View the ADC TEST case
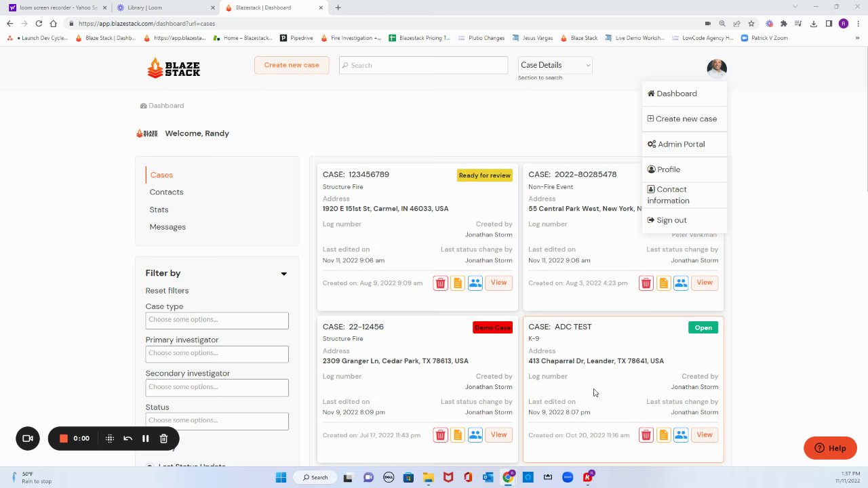The height and width of the screenshot is (488, 868). [705, 434]
